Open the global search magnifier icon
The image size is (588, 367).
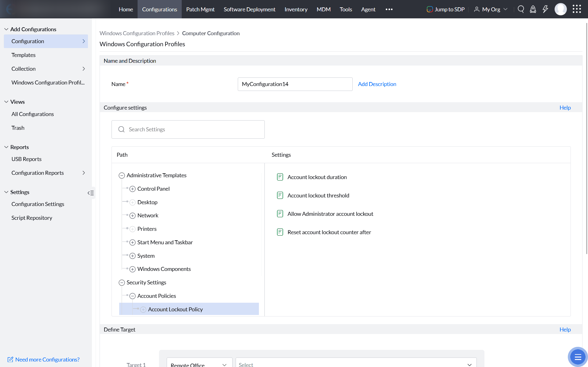(x=521, y=9)
